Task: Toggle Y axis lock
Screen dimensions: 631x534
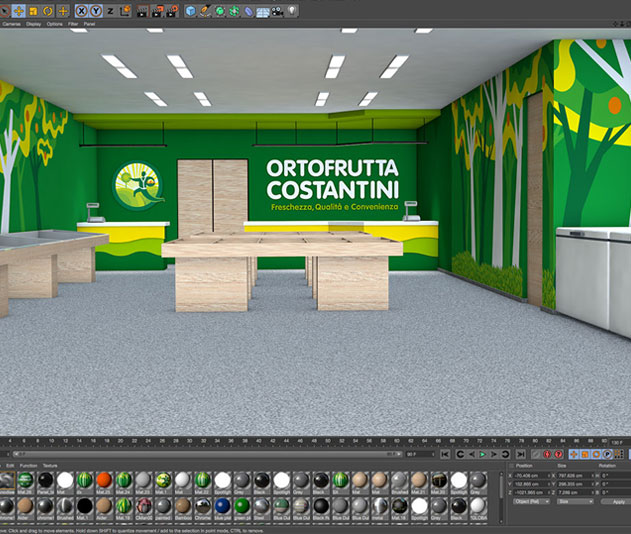Action: pos(96,11)
